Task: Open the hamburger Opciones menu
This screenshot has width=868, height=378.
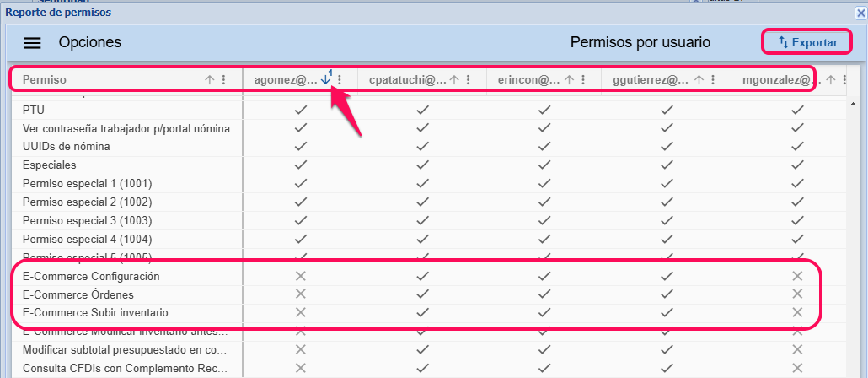Action: [32, 42]
